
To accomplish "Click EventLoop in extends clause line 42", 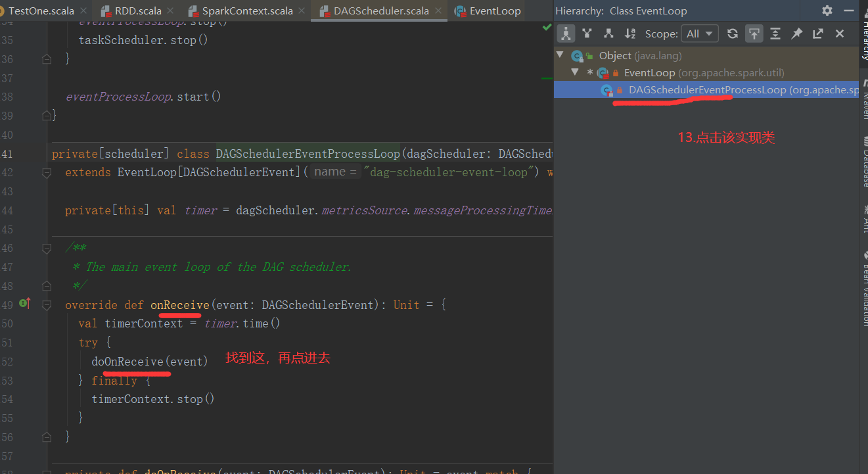I will click(147, 172).
